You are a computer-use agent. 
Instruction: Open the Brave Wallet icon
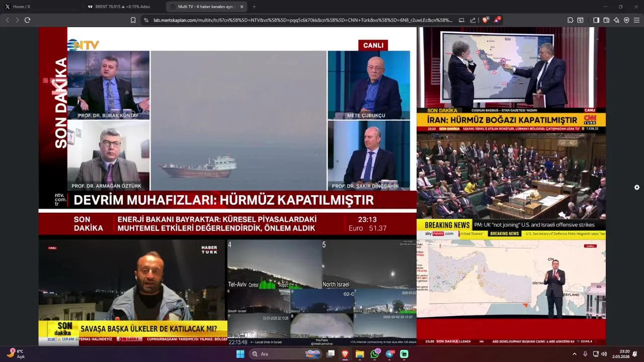606,20
